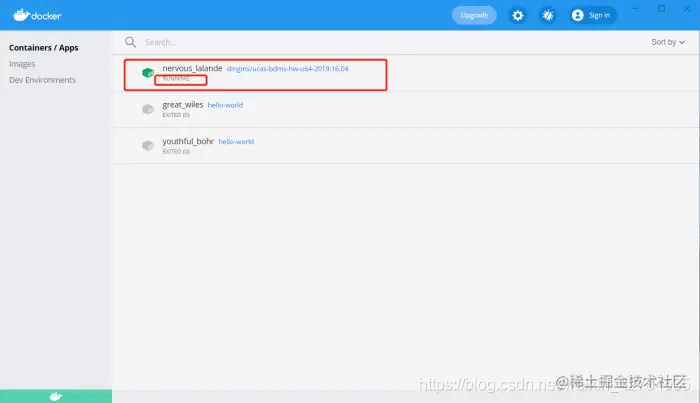Click the Sign in button

coord(593,15)
